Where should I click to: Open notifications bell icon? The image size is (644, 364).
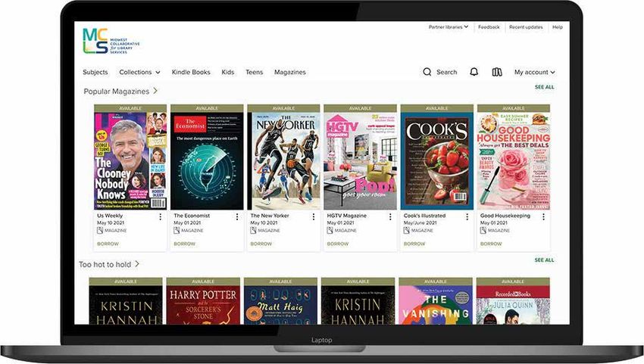tap(474, 72)
